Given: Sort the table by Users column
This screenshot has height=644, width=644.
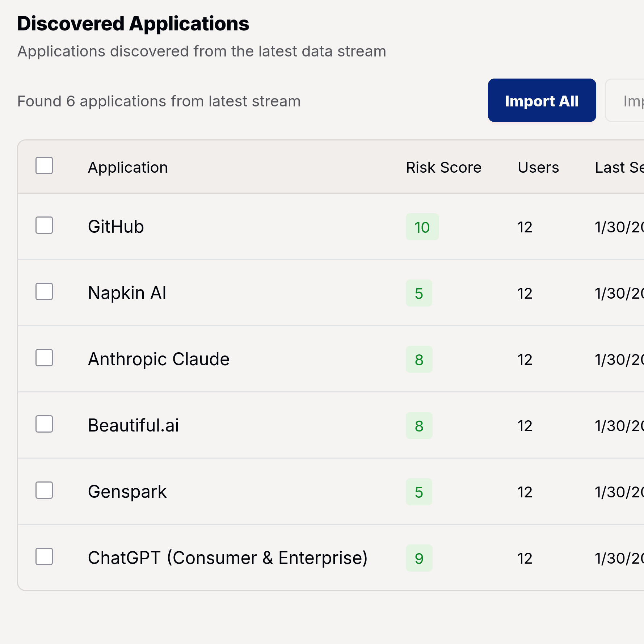Looking at the screenshot, I should [x=538, y=167].
